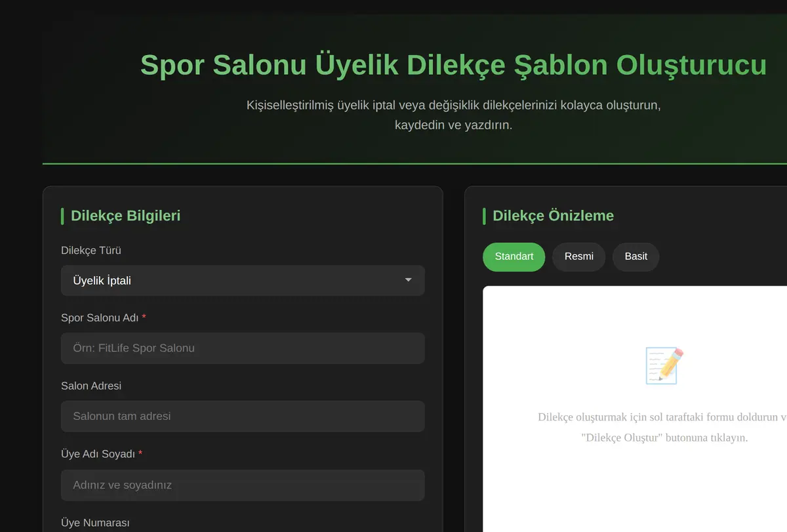
Task: Click the Dilekçe Önizleme heading
Action: pos(553,216)
